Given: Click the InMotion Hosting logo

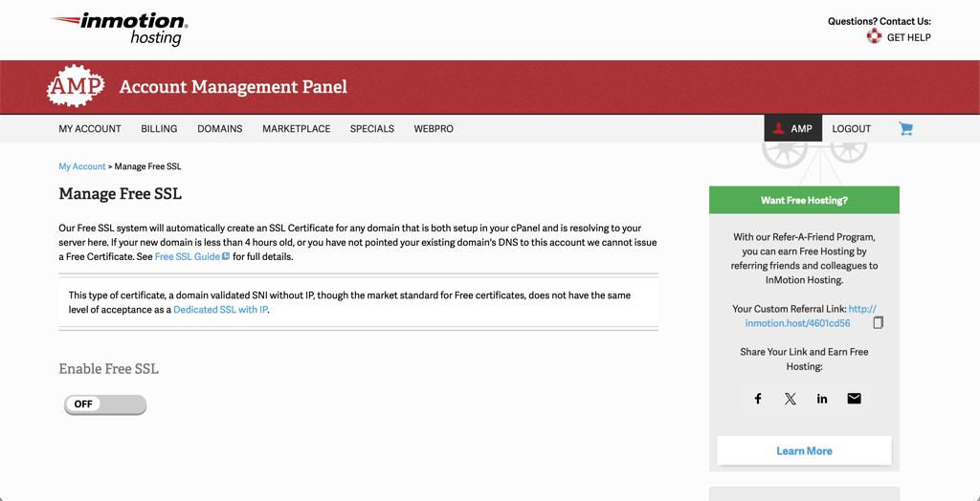Looking at the screenshot, I should click(120, 30).
